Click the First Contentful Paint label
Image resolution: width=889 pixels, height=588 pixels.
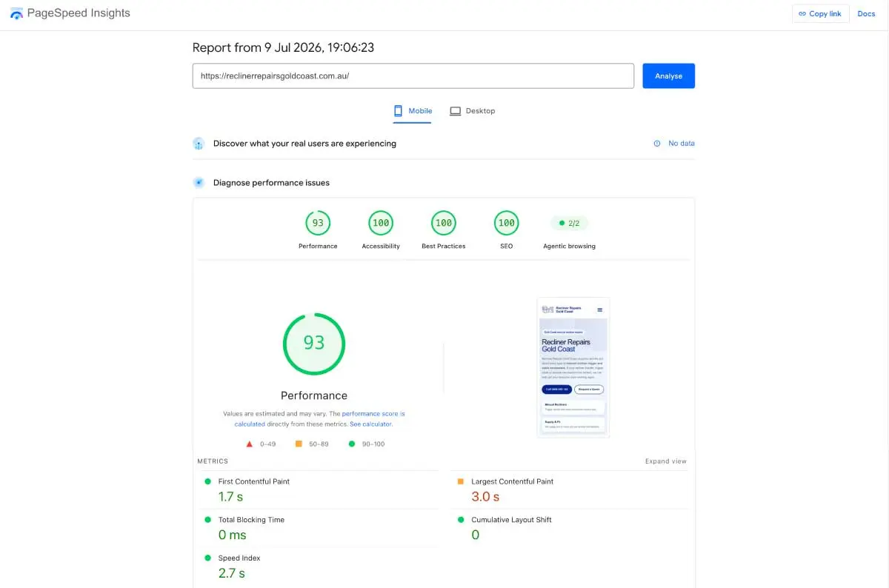[x=254, y=481]
